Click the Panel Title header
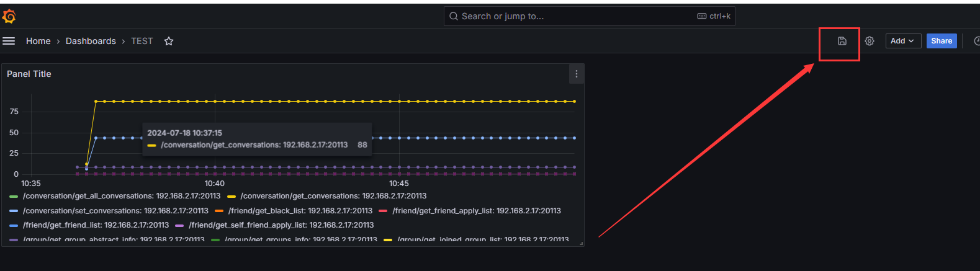Image resolution: width=980 pixels, height=271 pixels. point(29,74)
